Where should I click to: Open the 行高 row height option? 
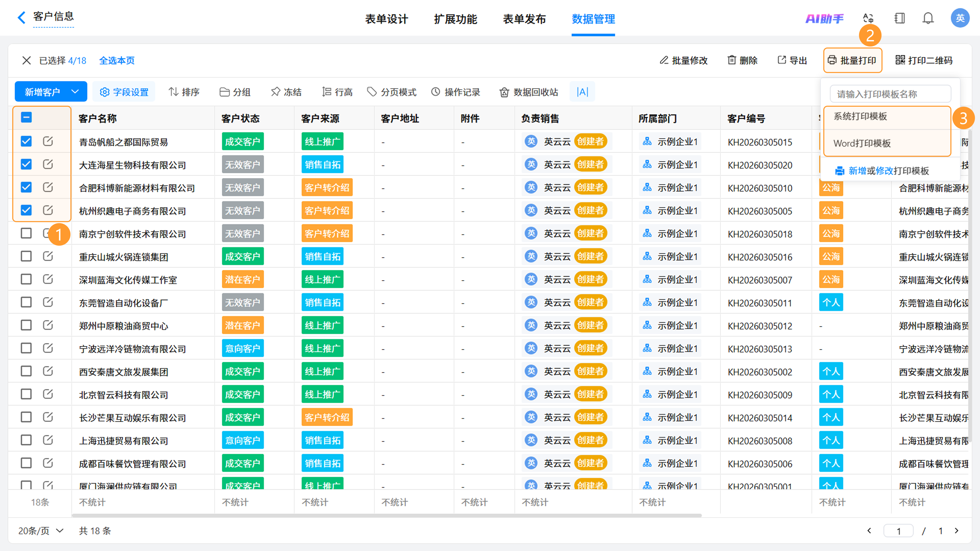(337, 92)
